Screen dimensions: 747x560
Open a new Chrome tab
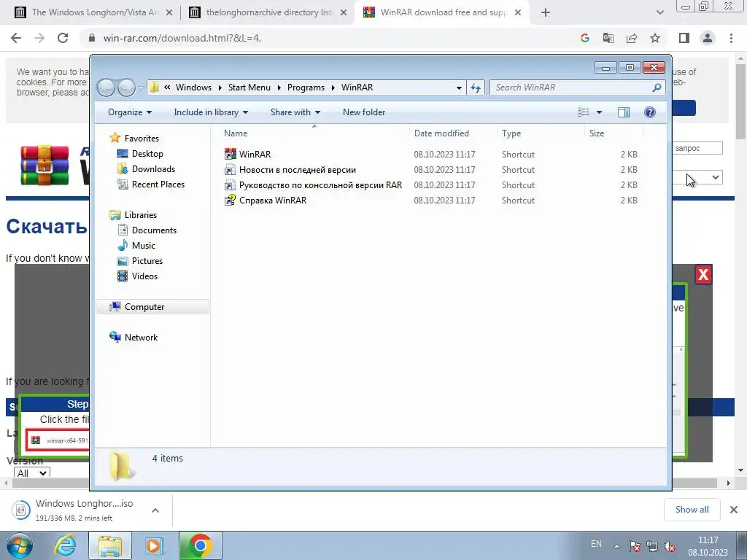[546, 12]
